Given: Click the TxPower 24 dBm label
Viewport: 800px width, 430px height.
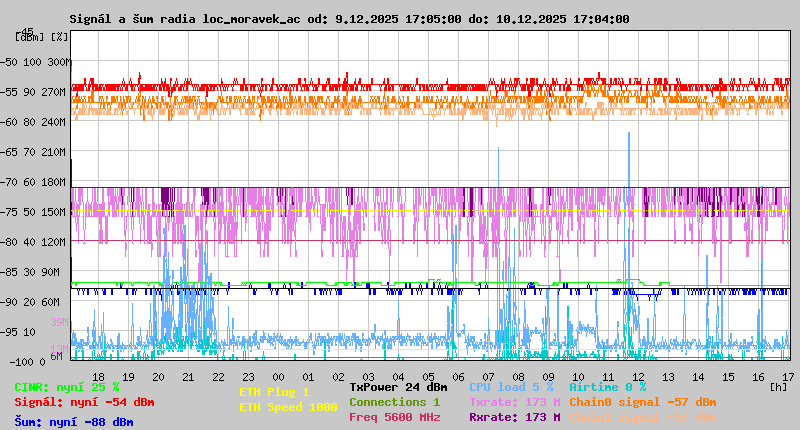Looking at the screenshot, I should (398, 387).
